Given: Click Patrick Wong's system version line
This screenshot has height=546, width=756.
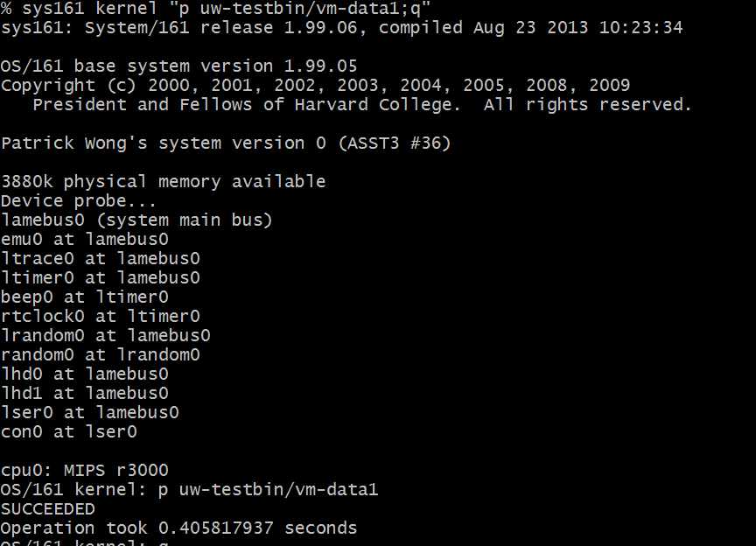Looking at the screenshot, I should click(226, 143).
